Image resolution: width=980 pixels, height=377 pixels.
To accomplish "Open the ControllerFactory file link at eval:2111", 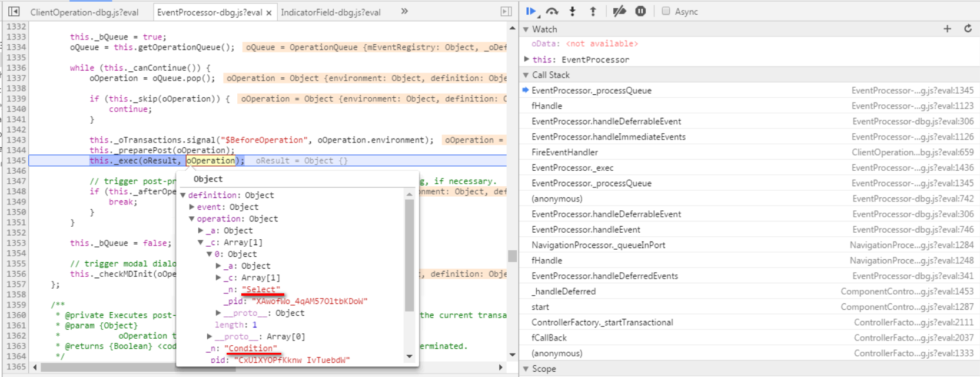I will click(x=914, y=322).
